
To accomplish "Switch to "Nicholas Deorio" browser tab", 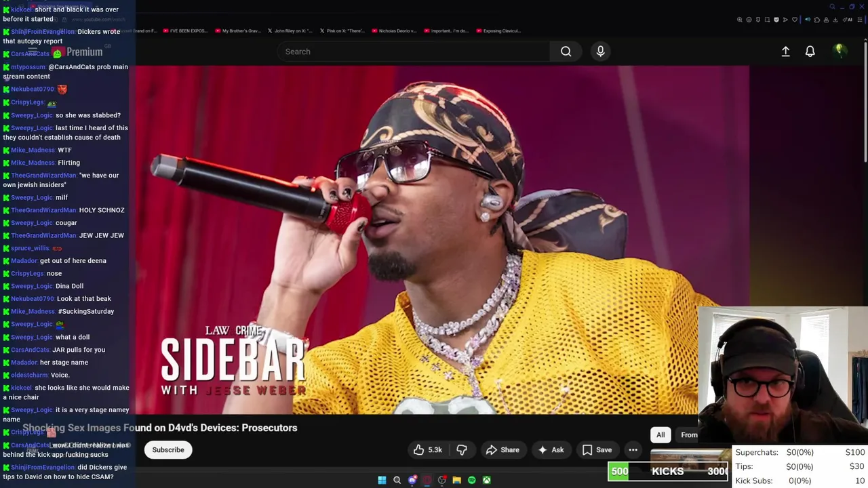I will point(394,30).
